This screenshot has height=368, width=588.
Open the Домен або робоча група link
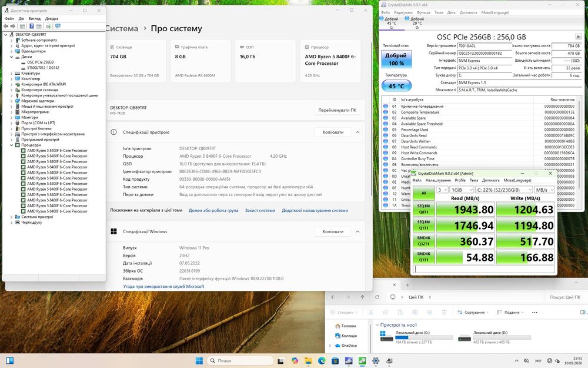tap(213, 210)
